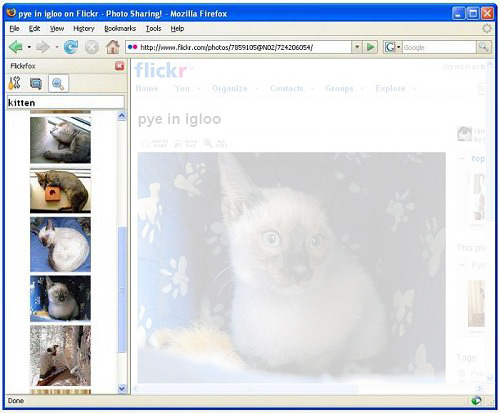This screenshot has width=500, height=413.
Task: Click the Blog This button
Action: 186,143
